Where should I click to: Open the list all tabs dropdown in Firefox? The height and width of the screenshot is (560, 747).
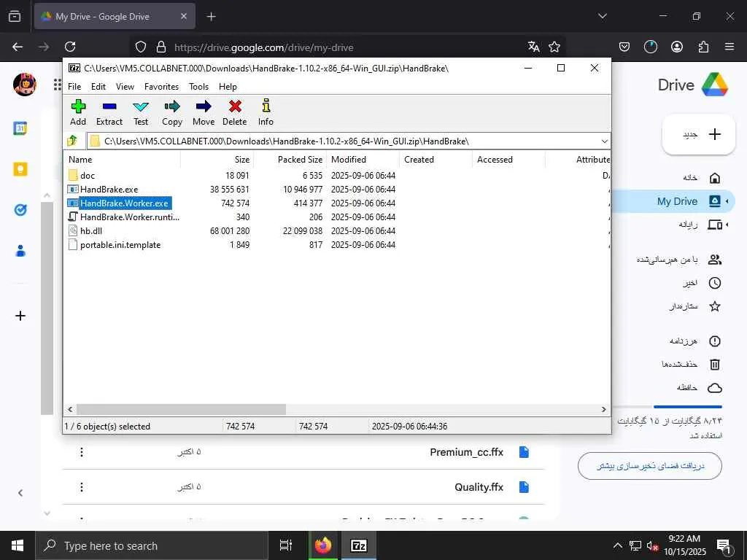click(602, 16)
